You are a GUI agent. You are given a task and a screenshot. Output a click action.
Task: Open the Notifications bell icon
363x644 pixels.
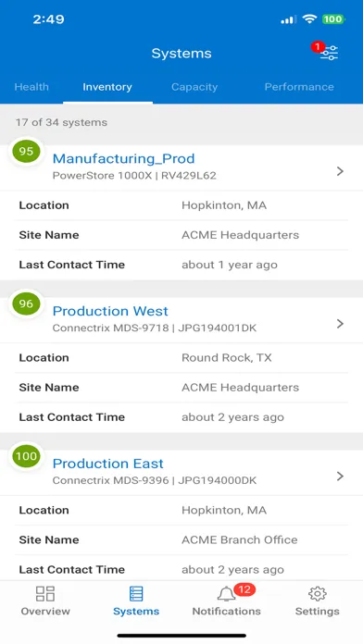(x=226, y=594)
